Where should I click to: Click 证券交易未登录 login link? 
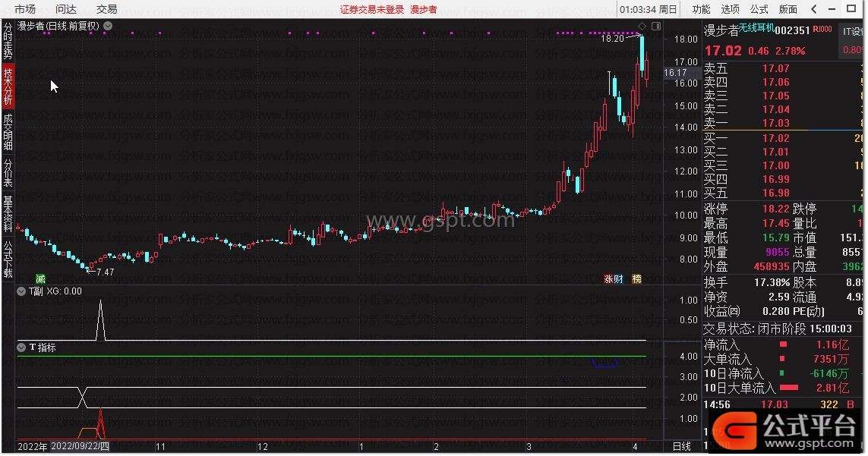click(x=372, y=9)
